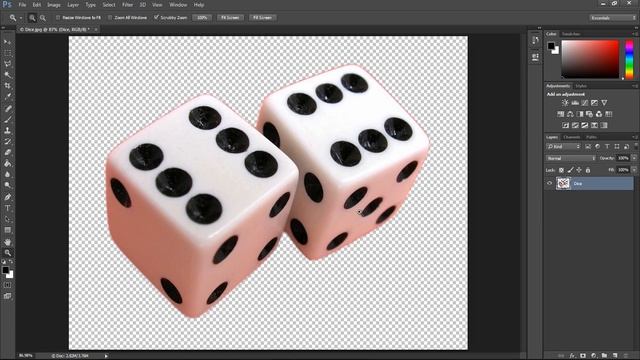Open the File menu
Screen dimensions: 640x360
coord(22,5)
